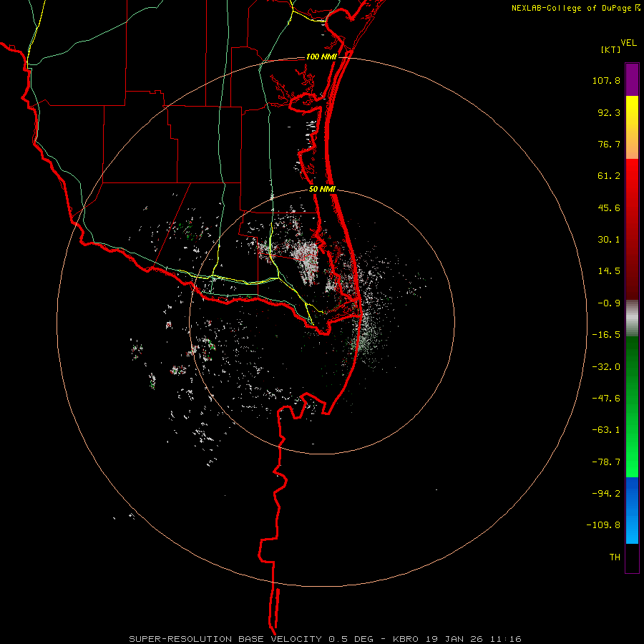Click the 100 NMI range ring label
The width and height of the screenshot is (644, 644).
pos(321,57)
